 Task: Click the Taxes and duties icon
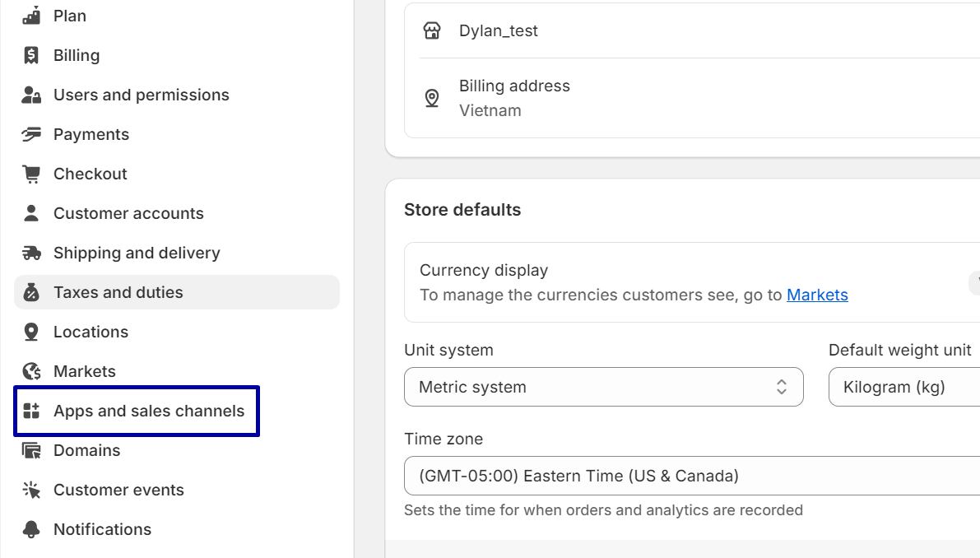click(31, 292)
